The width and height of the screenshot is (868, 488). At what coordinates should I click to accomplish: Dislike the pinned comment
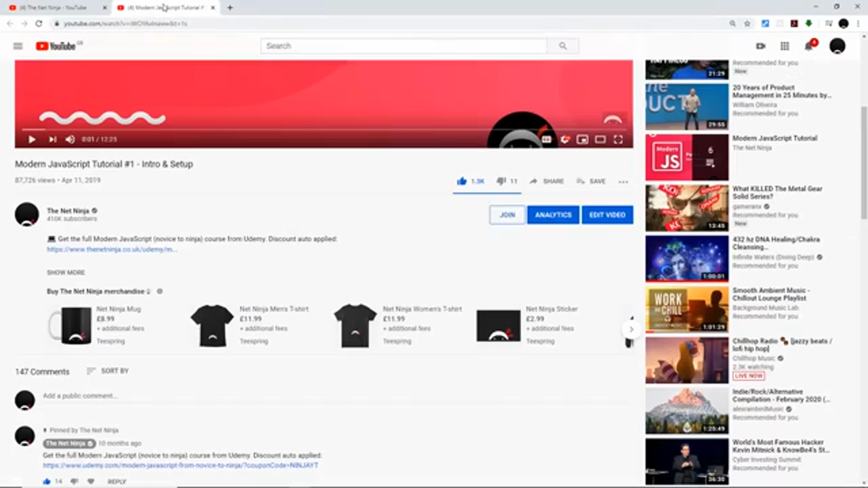[74, 481]
